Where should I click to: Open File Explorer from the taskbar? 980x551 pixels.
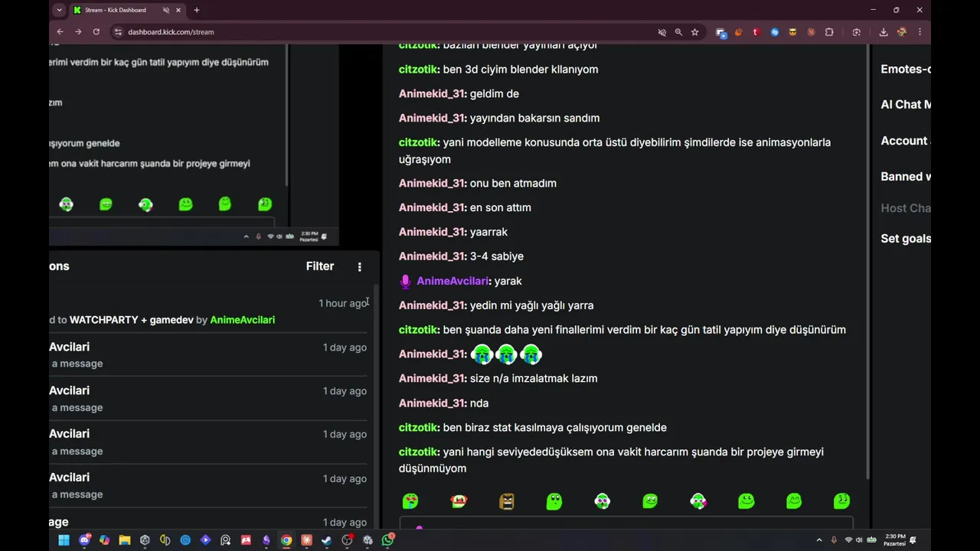(124, 540)
